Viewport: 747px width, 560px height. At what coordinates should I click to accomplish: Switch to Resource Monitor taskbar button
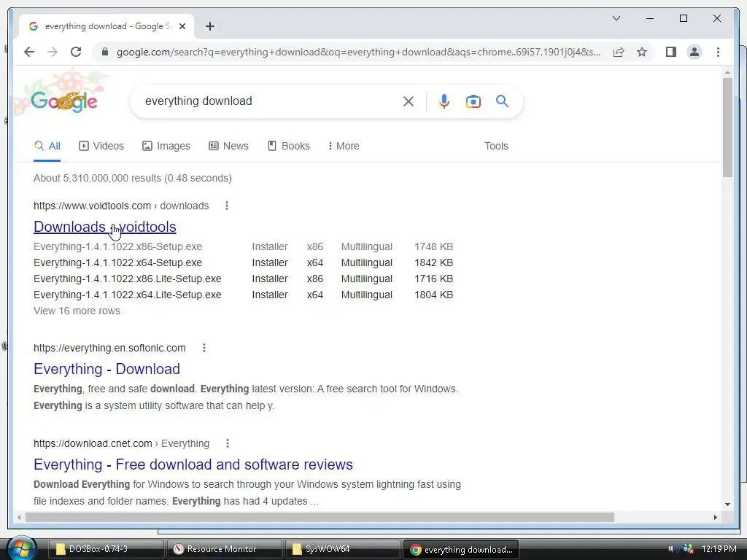(225, 549)
